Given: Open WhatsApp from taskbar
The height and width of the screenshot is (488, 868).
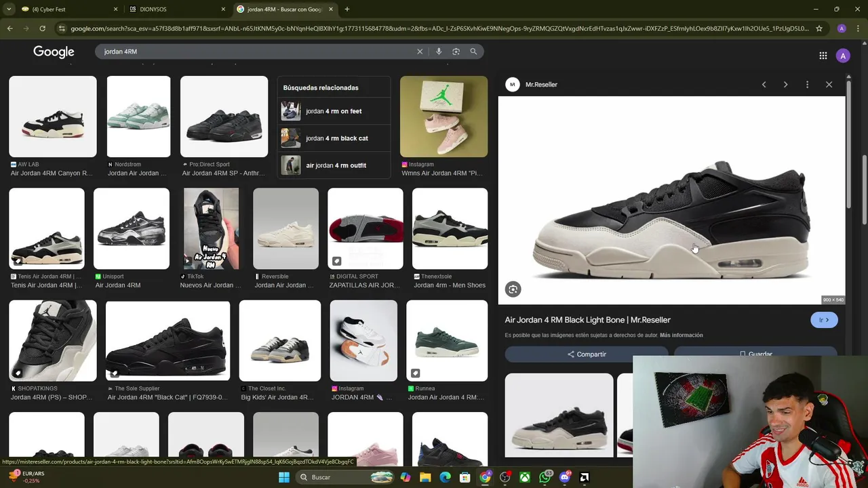Looking at the screenshot, I should click(545, 477).
